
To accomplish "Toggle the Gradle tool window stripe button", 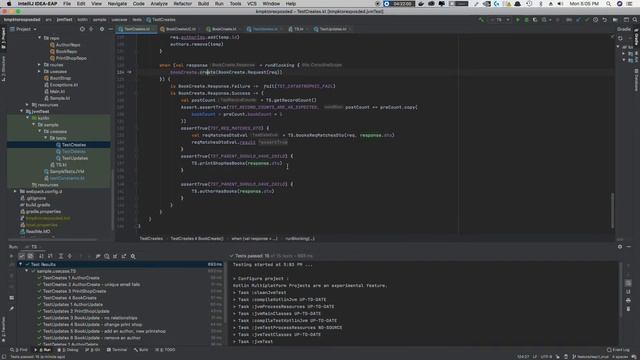I will pos(636,37).
